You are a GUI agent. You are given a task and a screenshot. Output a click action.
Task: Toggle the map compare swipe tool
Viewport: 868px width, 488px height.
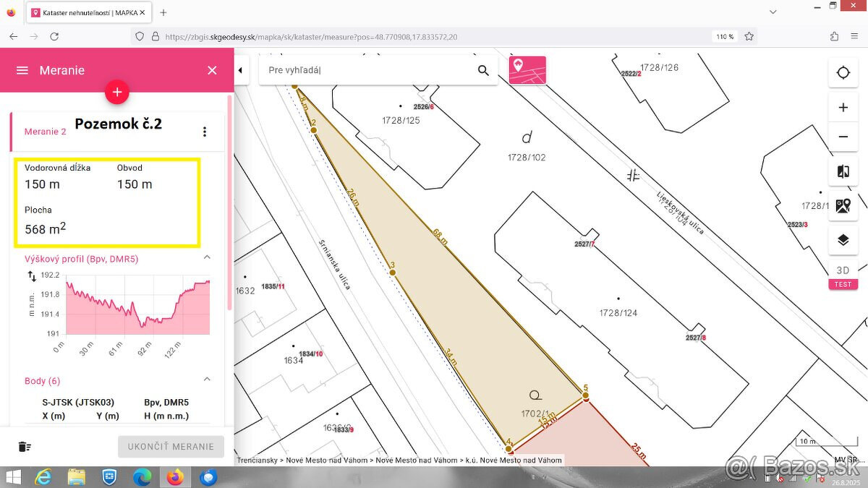pos(843,171)
